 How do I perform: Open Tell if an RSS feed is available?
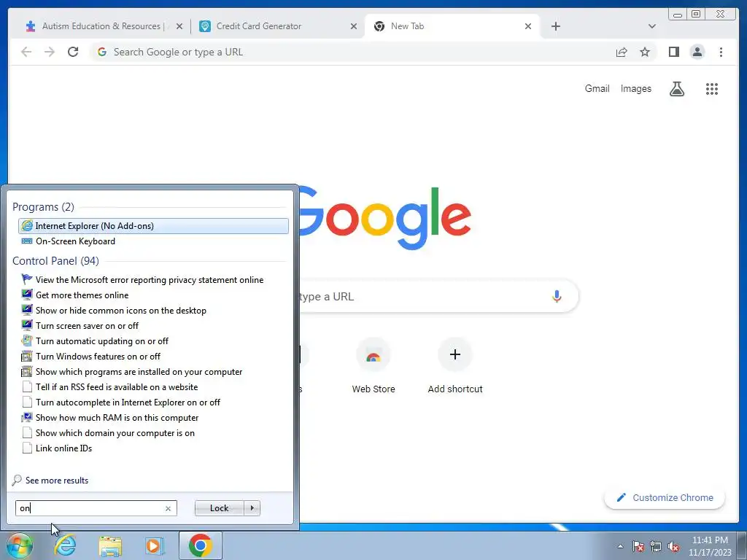[153, 386]
